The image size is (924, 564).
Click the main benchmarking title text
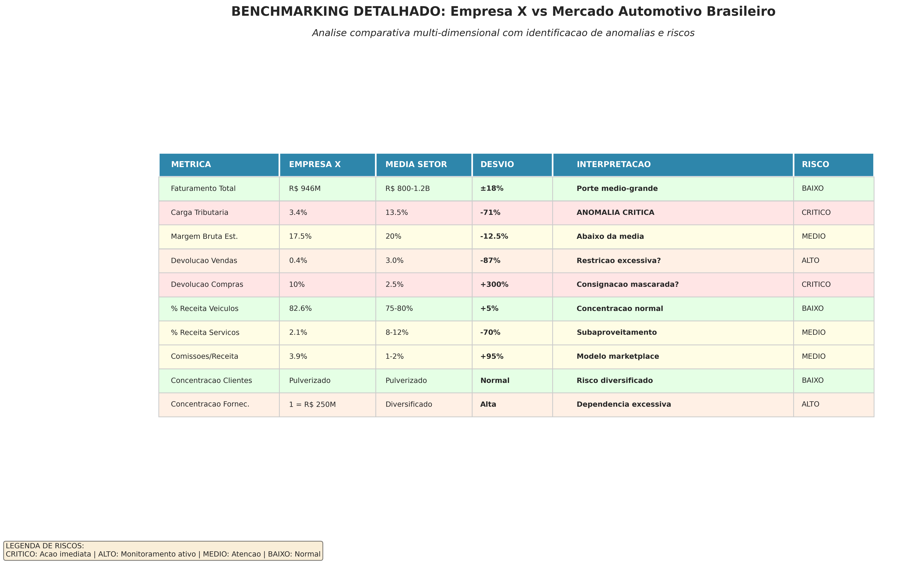[x=462, y=12]
